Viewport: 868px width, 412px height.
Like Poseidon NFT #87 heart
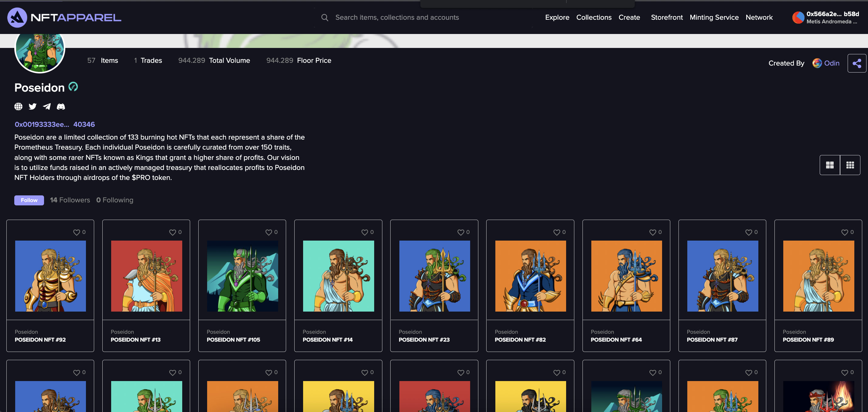749,232
